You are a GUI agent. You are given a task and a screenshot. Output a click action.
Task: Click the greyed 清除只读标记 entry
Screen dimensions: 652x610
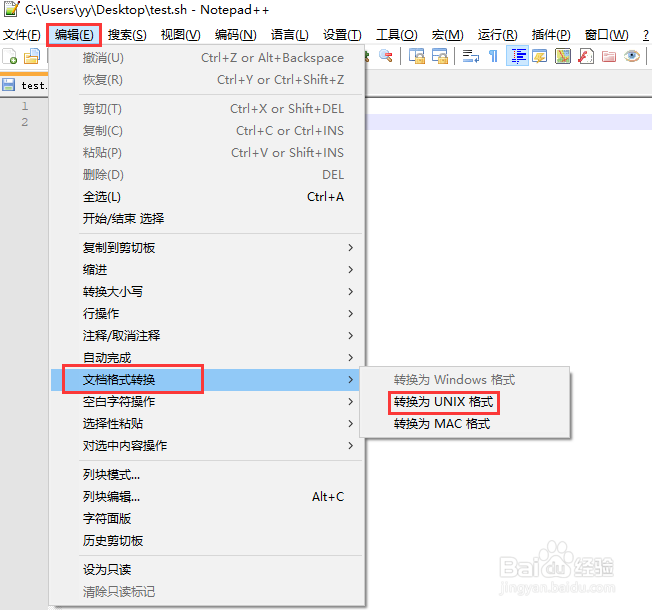[x=208, y=592]
